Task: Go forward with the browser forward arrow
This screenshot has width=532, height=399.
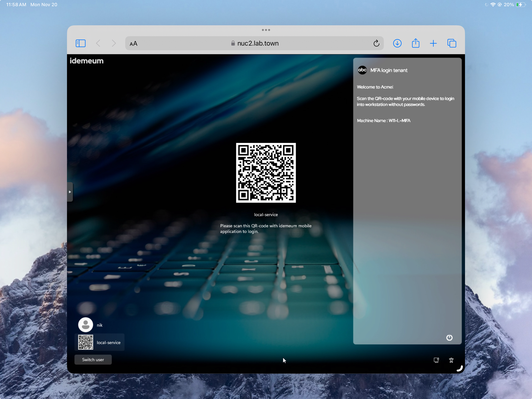Action: tap(114, 43)
